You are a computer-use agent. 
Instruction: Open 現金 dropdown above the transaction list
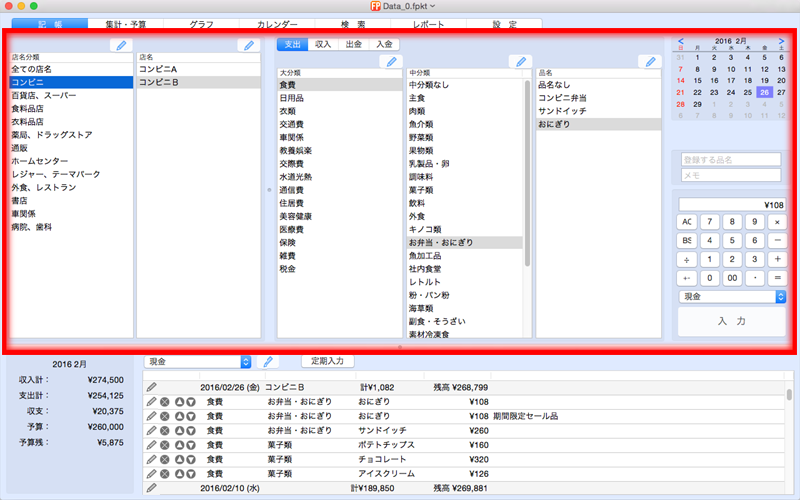197,361
